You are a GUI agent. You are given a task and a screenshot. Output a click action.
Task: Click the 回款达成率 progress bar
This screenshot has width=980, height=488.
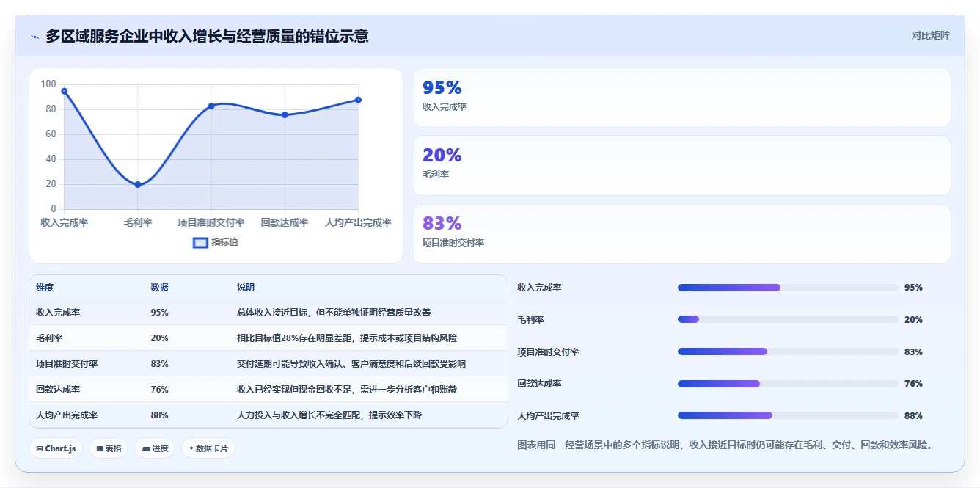tap(788, 384)
